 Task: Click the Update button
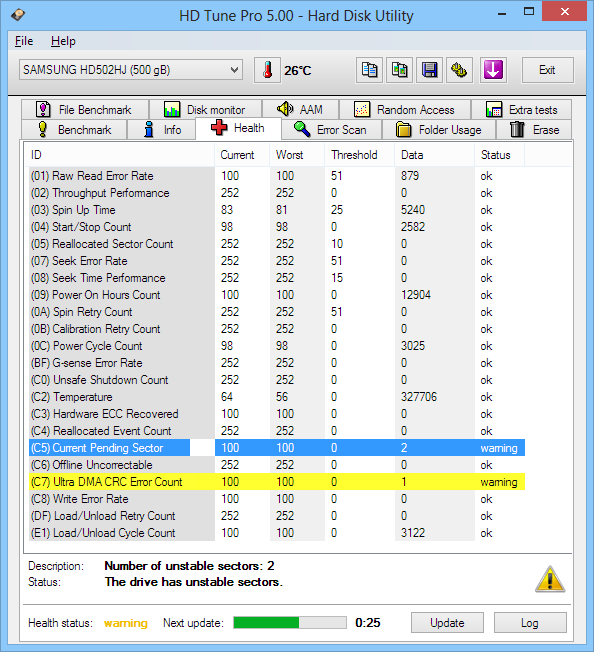coord(447,623)
